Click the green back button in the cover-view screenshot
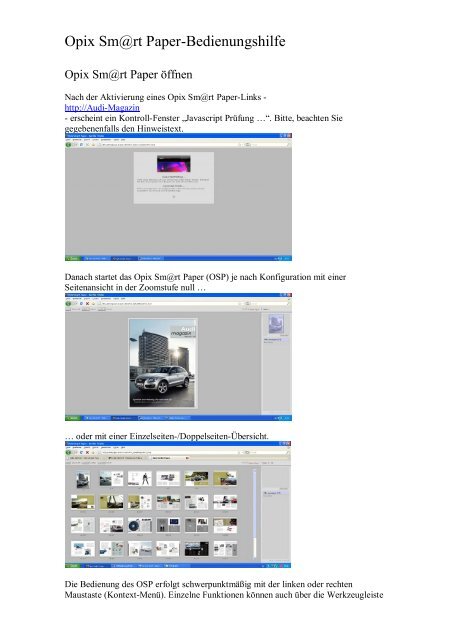 coord(68,304)
